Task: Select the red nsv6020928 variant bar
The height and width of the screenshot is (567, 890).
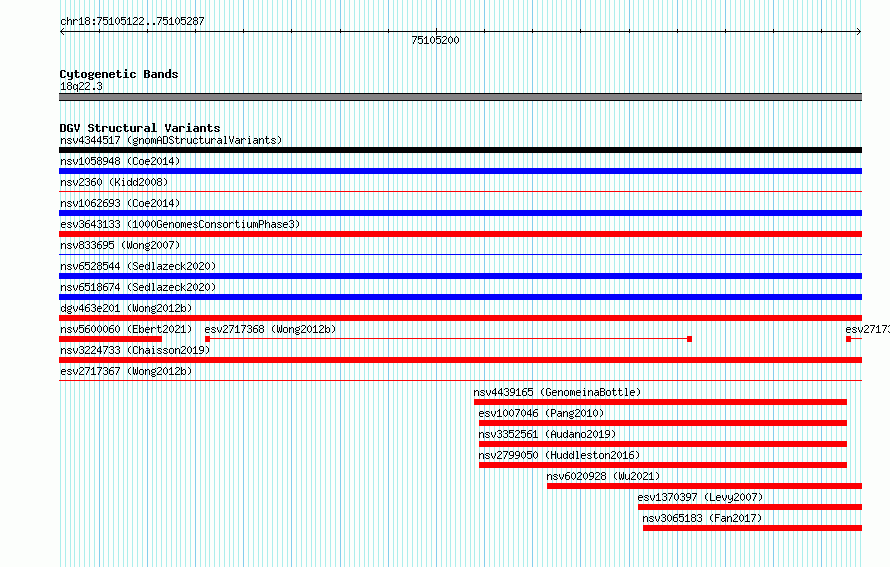Action: point(704,486)
